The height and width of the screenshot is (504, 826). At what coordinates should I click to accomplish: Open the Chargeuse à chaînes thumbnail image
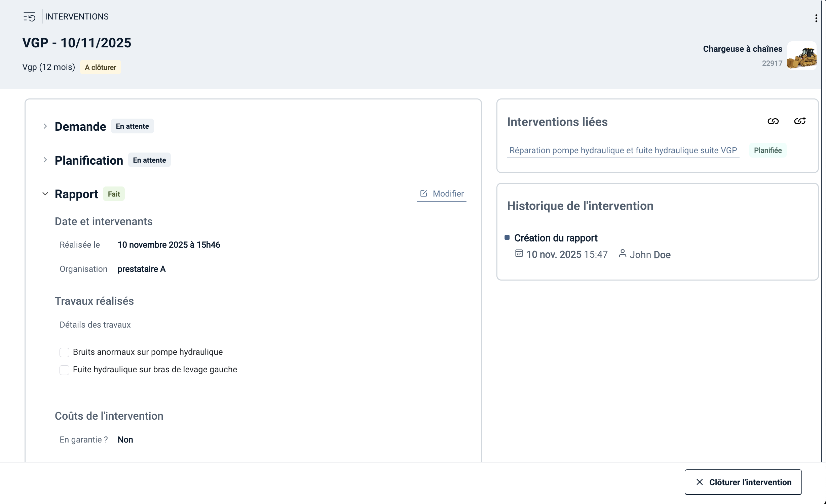(x=802, y=56)
